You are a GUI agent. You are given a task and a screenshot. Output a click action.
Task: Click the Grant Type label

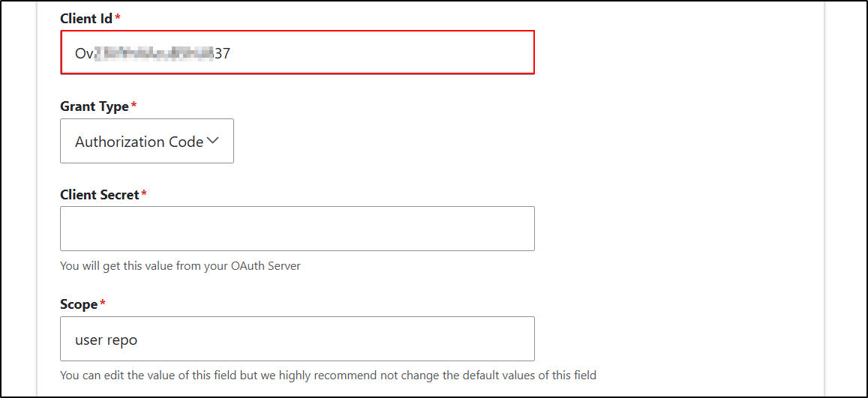pos(95,106)
